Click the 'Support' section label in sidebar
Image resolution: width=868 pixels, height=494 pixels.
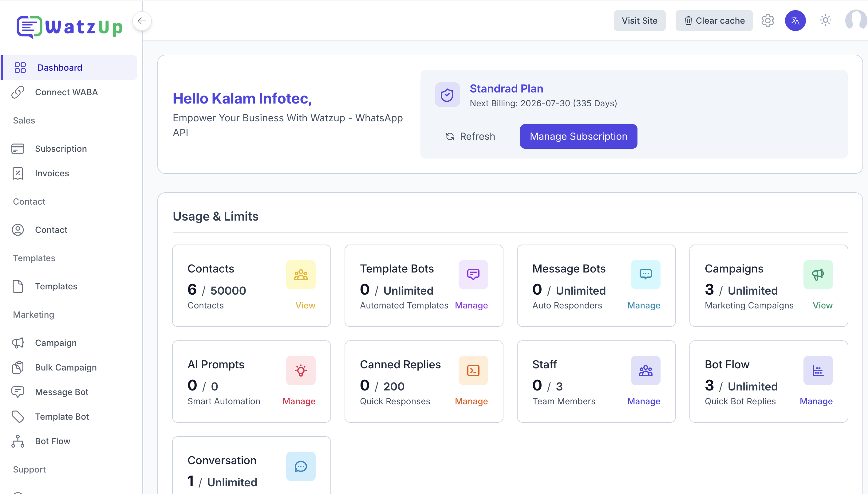tap(29, 469)
